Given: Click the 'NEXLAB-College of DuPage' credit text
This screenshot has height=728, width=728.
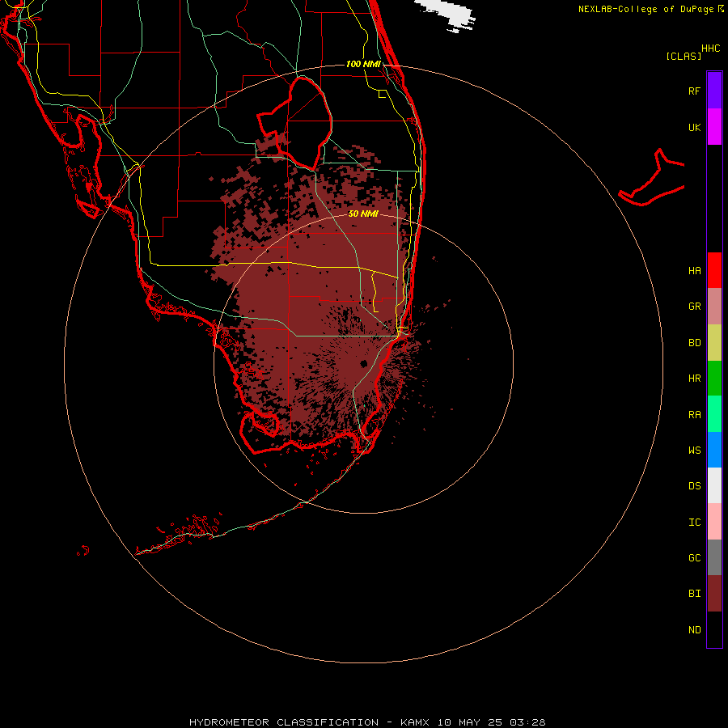Looking at the screenshot, I should [x=645, y=9].
